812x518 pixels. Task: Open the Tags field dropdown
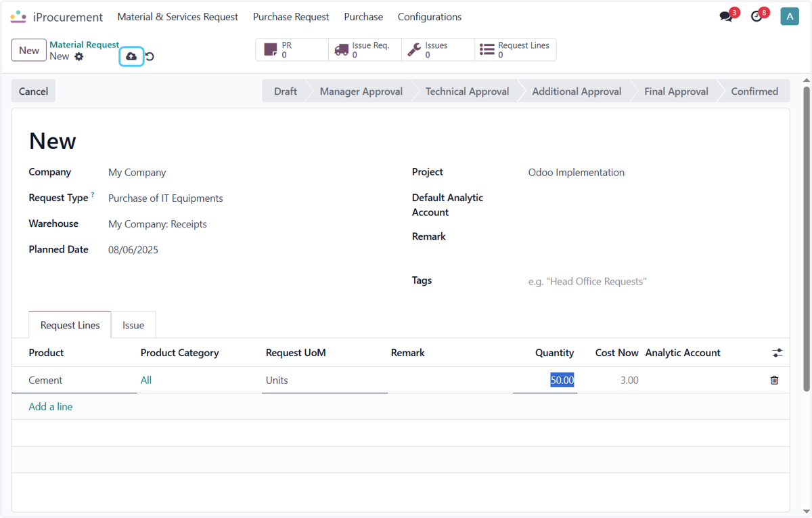[x=650, y=281]
